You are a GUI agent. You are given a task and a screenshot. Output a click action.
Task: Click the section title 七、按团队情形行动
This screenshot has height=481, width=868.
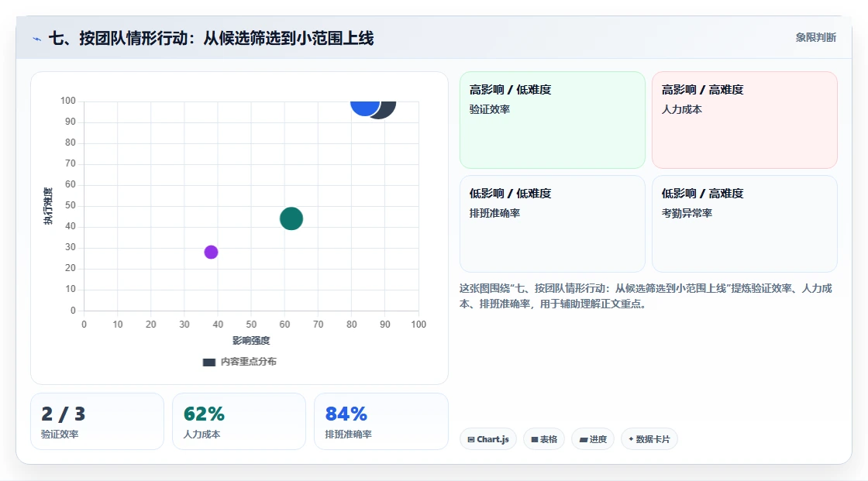[212, 38]
